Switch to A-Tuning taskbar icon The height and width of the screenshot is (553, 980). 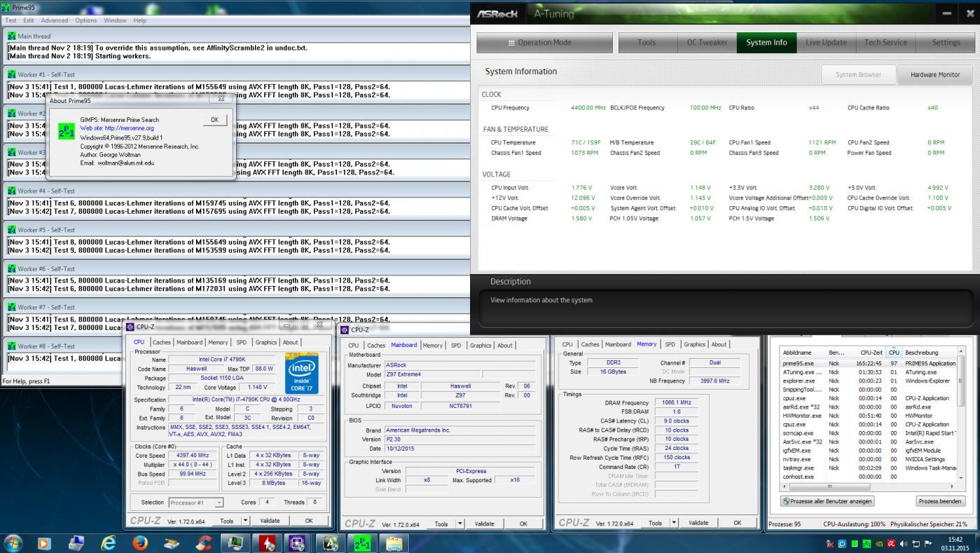[330, 542]
